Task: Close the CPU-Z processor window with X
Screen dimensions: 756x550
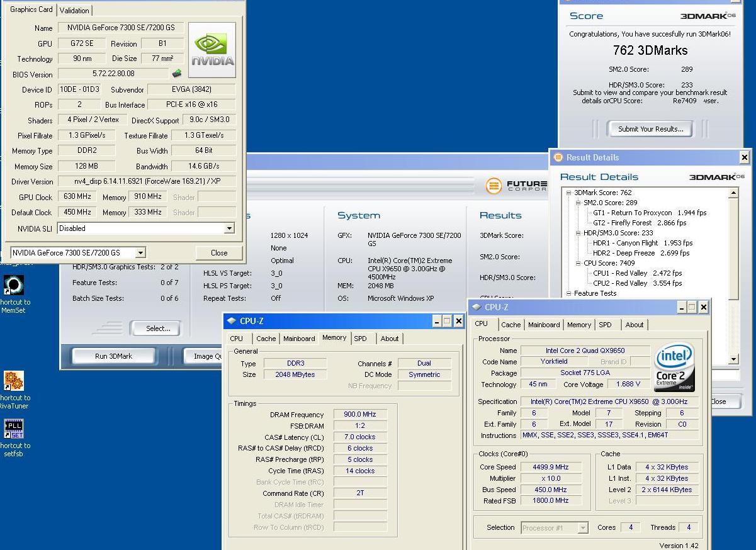Action: (x=703, y=307)
